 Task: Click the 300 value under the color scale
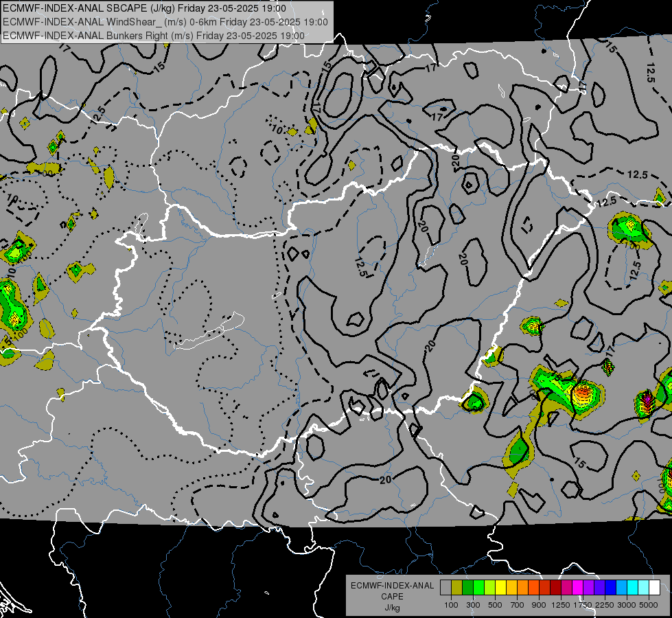pyautogui.click(x=473, y=605)
